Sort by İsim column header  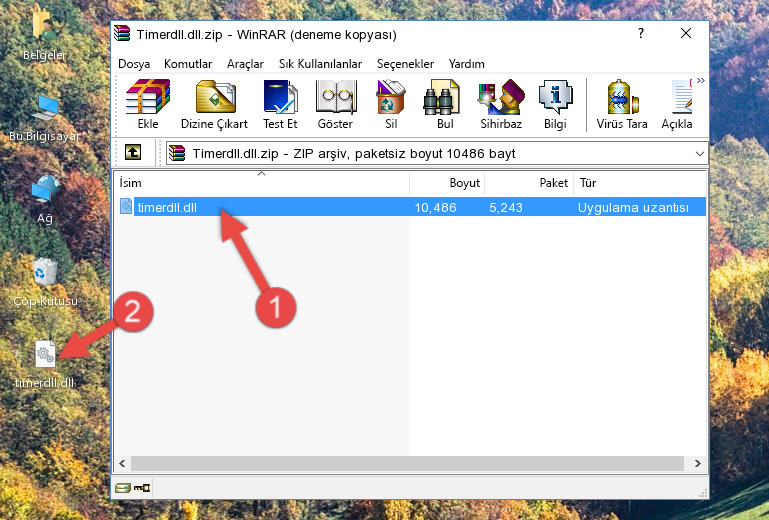click(x=262, y=183)
